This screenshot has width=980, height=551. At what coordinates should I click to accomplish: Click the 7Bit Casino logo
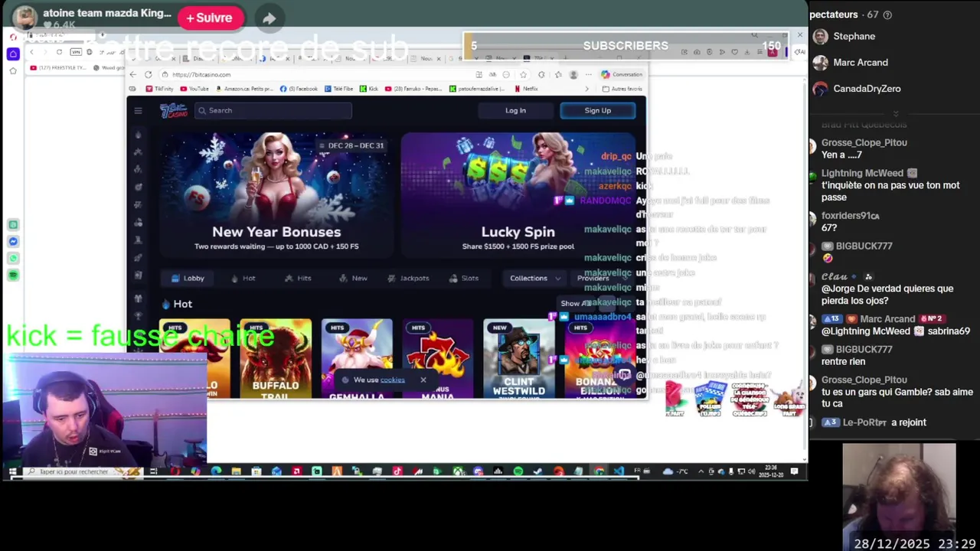tap(173, 110)
